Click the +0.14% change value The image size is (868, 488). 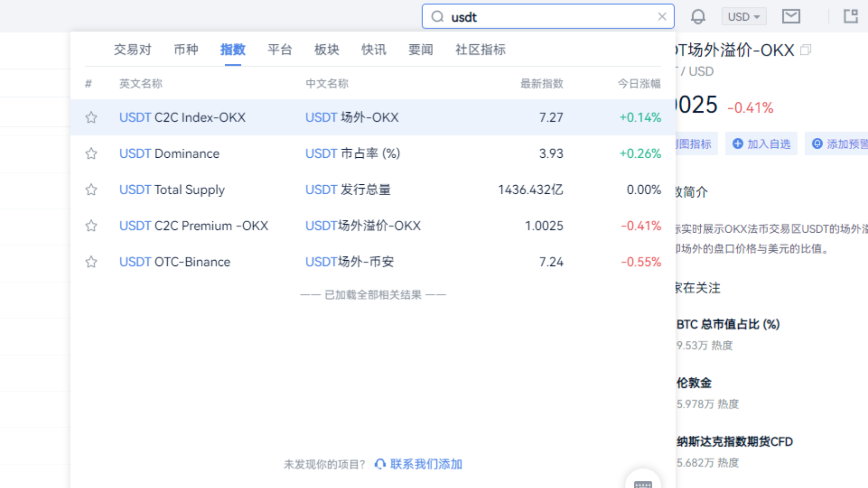click(x=640, y=117)
